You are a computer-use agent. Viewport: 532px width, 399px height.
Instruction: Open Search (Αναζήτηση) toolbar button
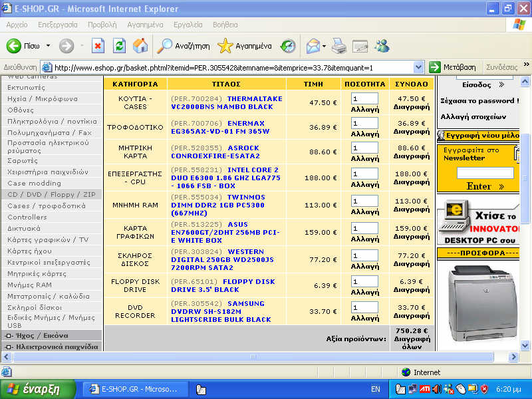[x=184, y=46]
